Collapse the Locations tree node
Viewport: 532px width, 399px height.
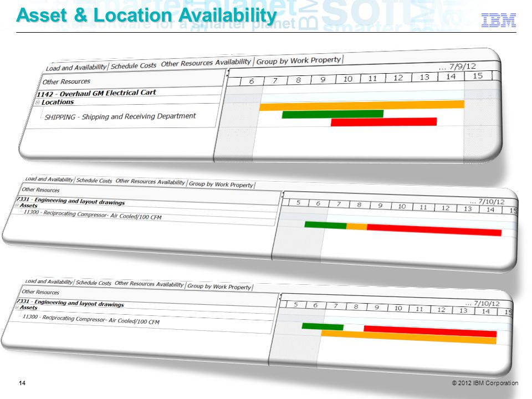[38, 102]
